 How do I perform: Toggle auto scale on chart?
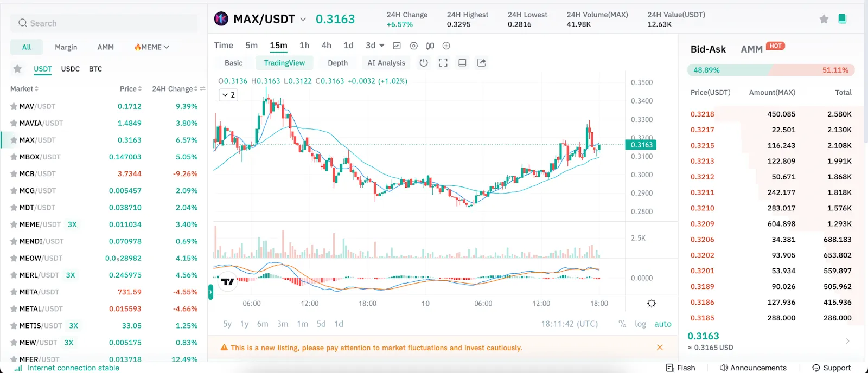coord(663,324)
